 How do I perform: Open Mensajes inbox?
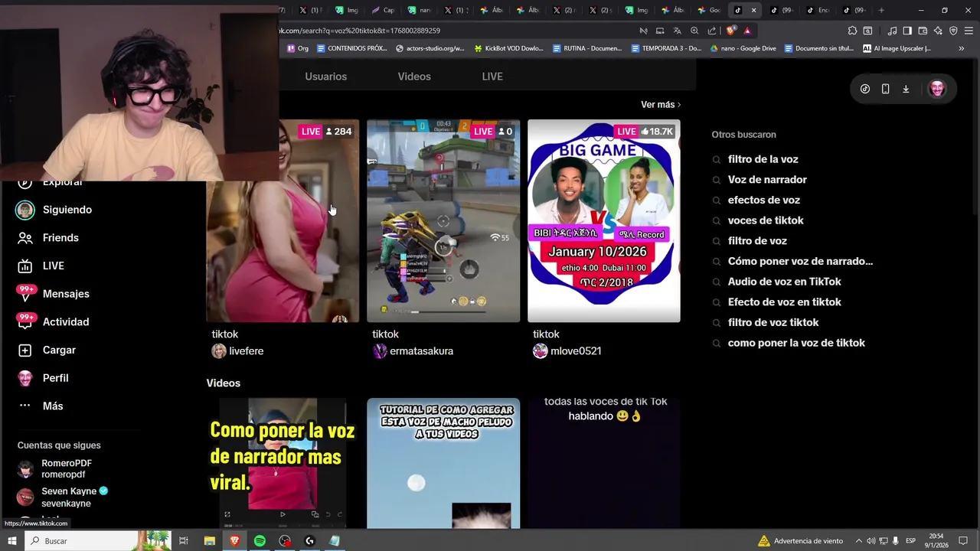click(x=53, y=294)
